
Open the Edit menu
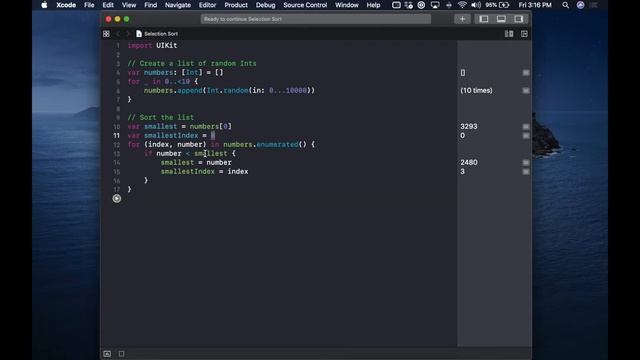coord(108,5)
